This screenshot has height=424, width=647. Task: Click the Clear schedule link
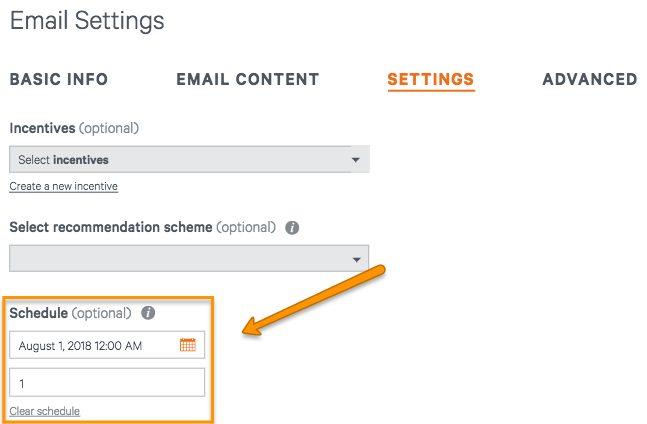pos(45,411)
